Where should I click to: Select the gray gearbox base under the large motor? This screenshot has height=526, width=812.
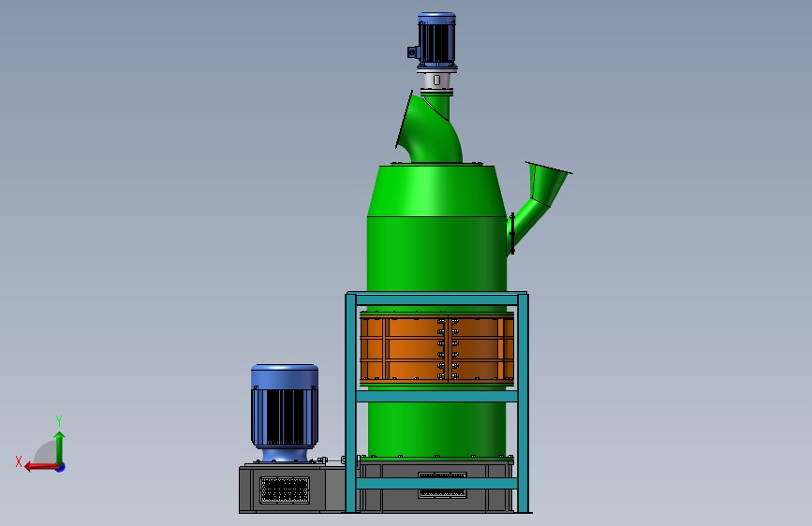(x=292, y=489)
